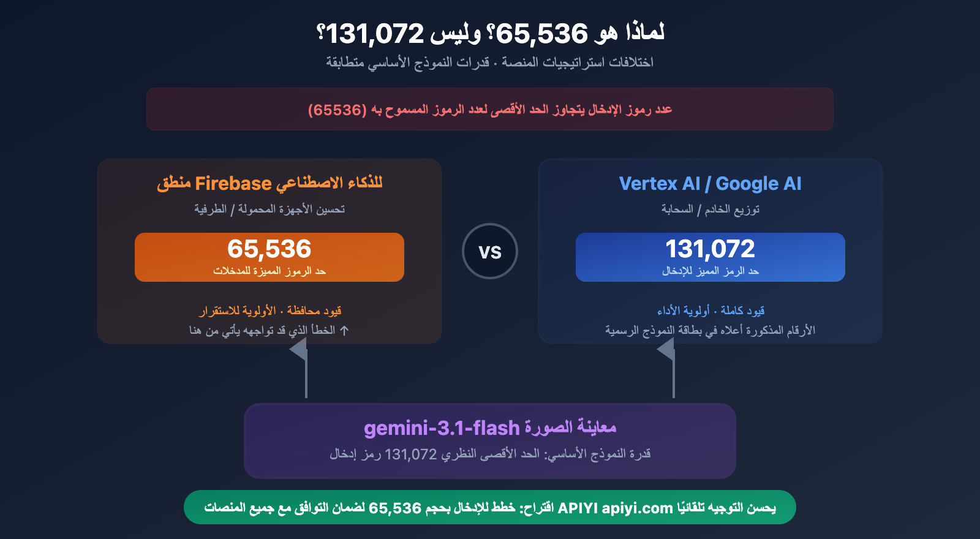Click the orange Firebase card heading

coord(269,183)
